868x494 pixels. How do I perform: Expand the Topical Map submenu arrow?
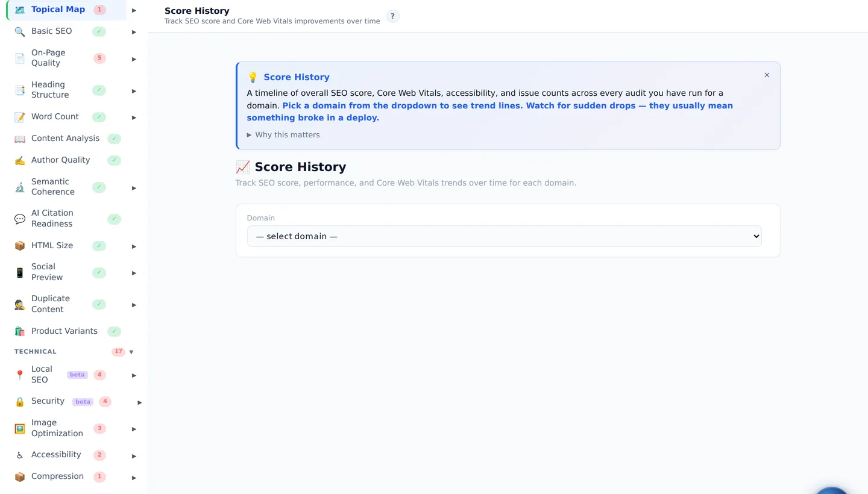134,10
